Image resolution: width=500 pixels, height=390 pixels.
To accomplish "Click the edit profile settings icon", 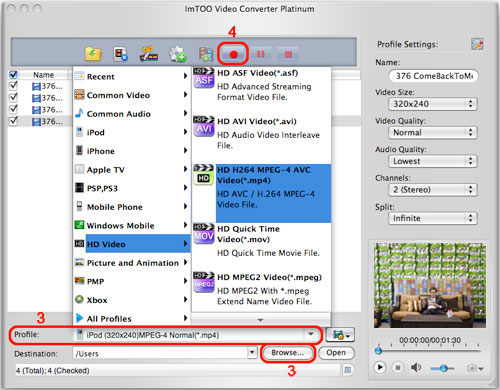I will 477,44.
